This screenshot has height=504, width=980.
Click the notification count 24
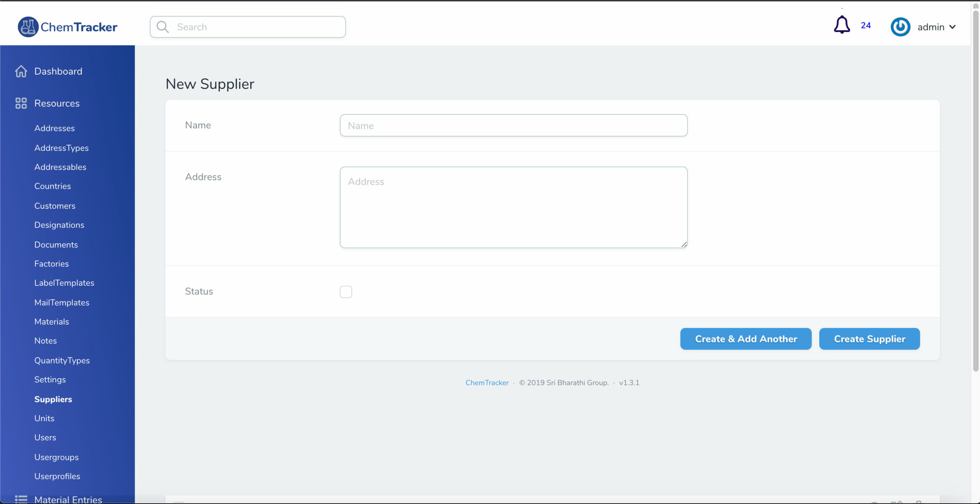(x=866, y=25)
